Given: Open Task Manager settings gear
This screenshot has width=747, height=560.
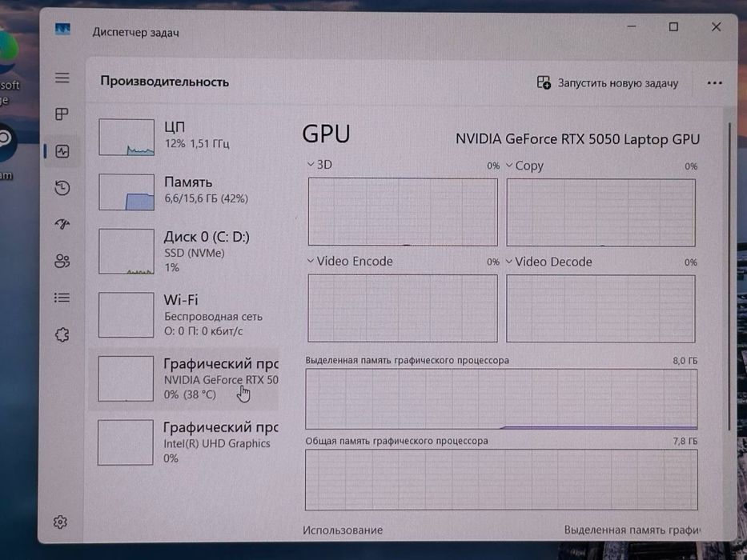Looking at the screenshot, I should 60,522.
